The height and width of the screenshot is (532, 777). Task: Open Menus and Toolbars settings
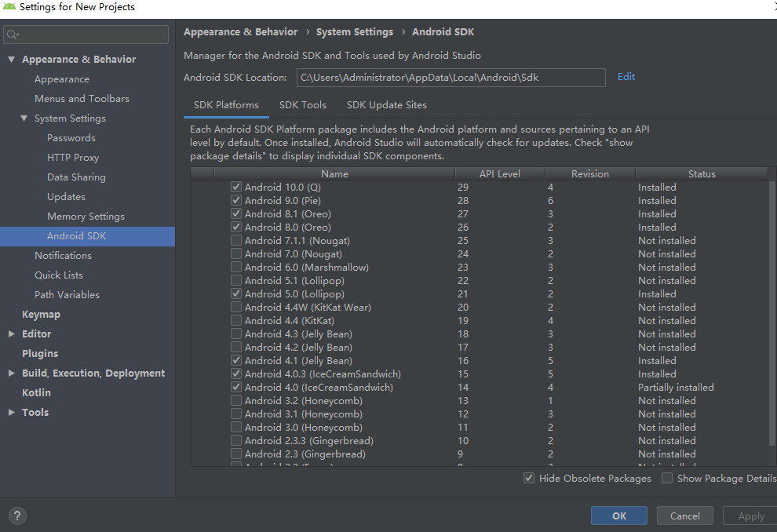(x=82, y=99)
